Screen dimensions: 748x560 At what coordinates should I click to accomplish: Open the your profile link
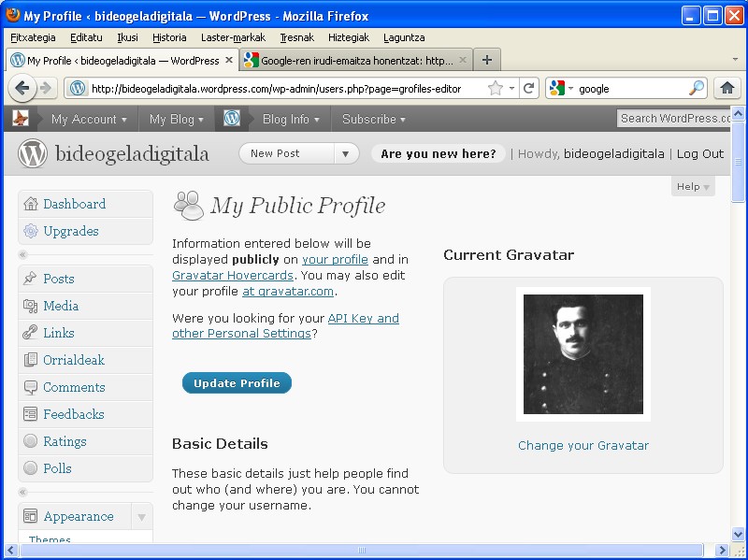pos(335,260)
